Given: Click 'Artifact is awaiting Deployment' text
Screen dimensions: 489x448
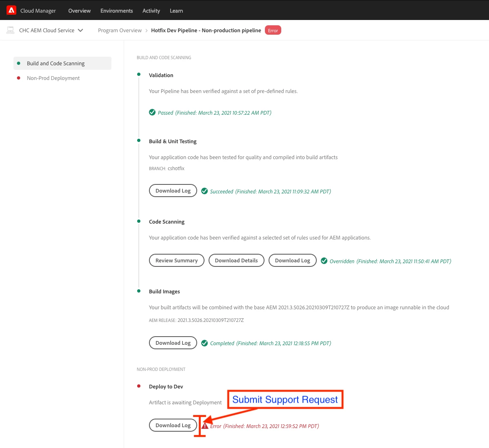Looking at the screenshot, I should coord(185,402).
